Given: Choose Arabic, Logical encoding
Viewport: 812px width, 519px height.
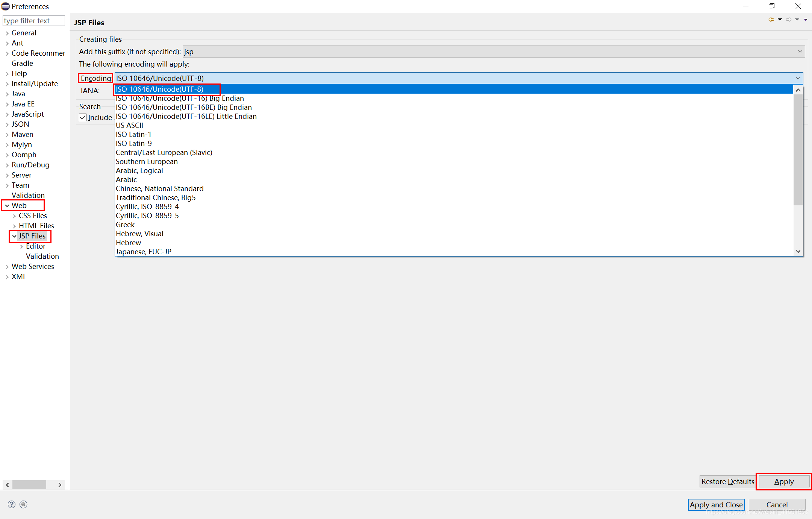Looking at the screenshot, I should pyautogui.click(x=454, y=170).
